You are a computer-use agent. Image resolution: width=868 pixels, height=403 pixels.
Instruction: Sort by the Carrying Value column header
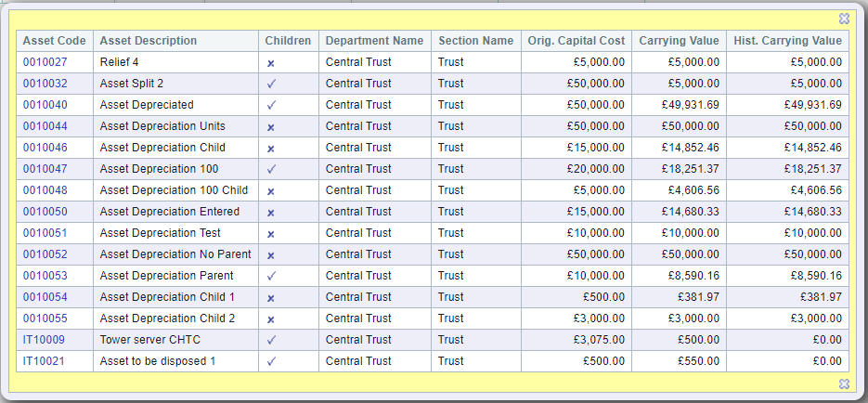(x=680, y=41)
